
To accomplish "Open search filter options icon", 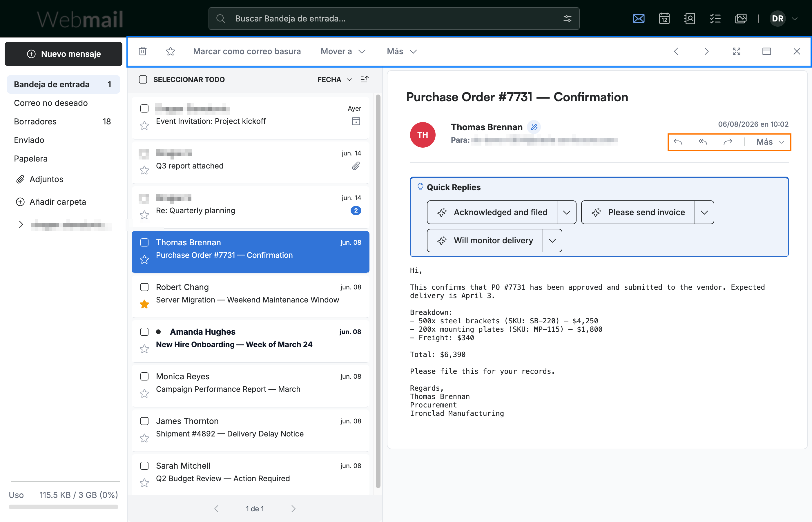I will [567, 19].
